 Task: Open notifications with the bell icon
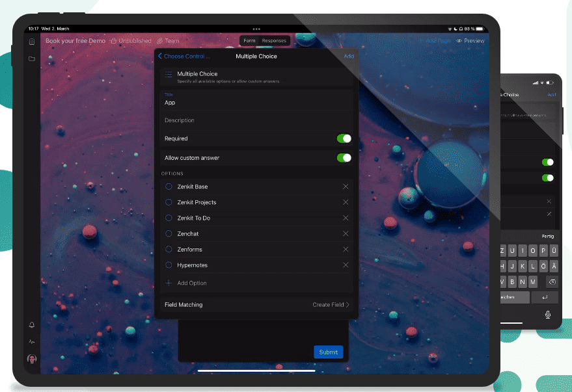click(32, 324)
